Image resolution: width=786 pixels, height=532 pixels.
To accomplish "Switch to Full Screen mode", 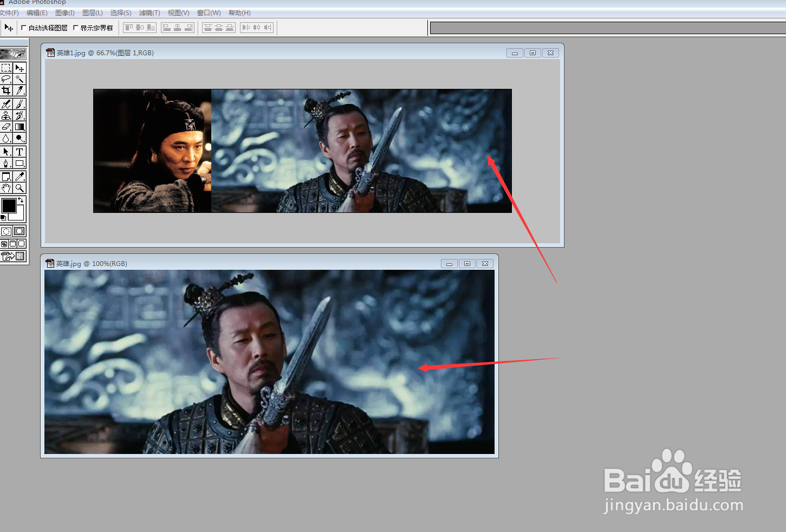I will tap(22, 244).
